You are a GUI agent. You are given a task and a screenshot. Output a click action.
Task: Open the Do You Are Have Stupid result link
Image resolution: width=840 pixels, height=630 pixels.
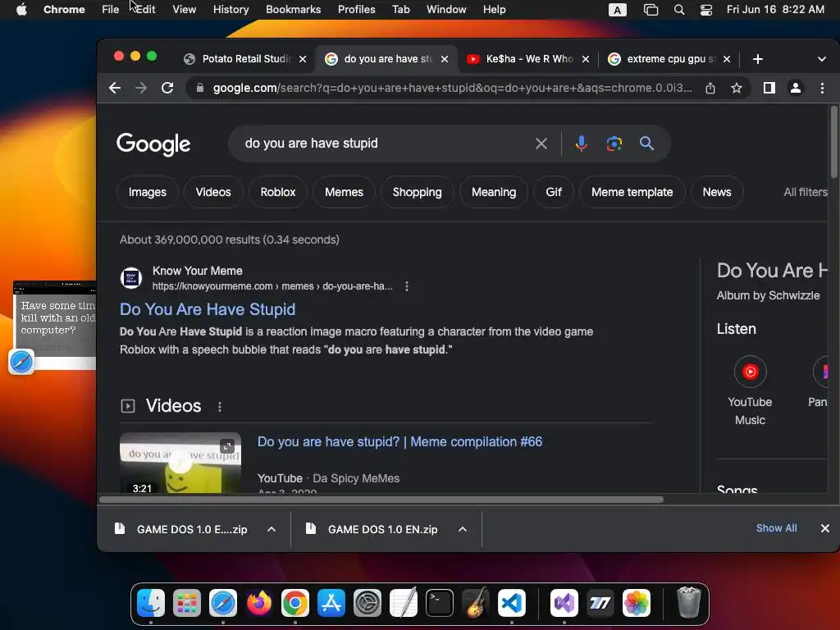pos(208,309)
